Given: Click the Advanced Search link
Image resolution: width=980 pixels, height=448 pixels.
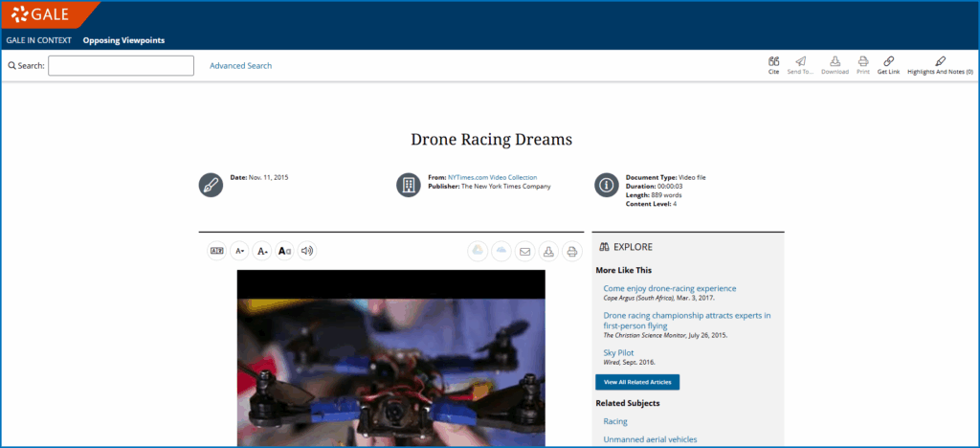Looking at the screenshot, I should click(240, 66).
